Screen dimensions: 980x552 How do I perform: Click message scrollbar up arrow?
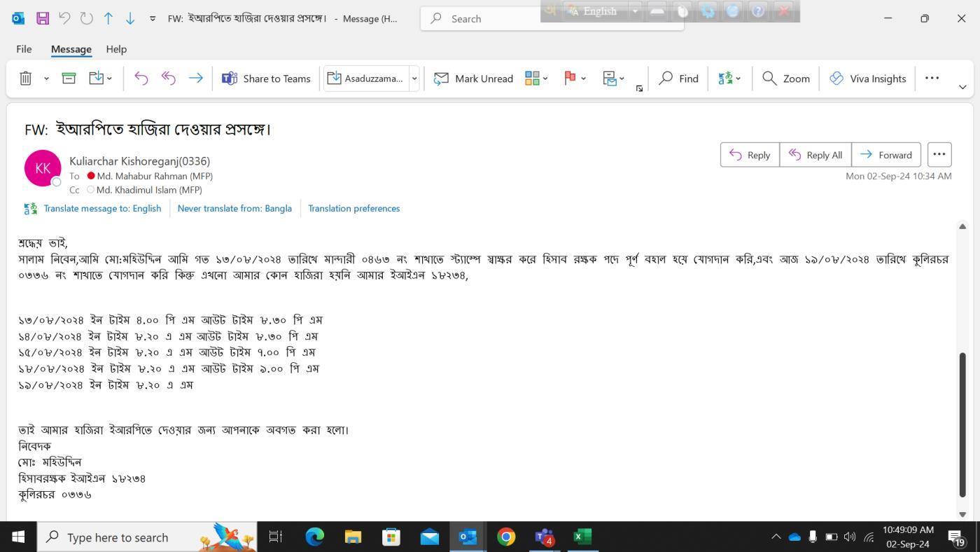pos(962,226)
